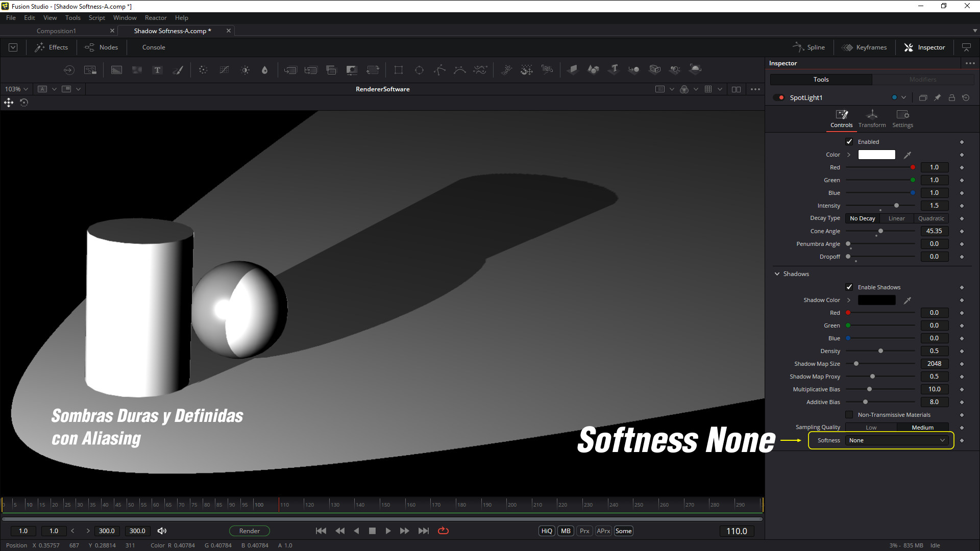This screenshot has height=551, width=980.
Task: Toggle the light Enabled checkbox
Action: pyautogui.click(x=849, y=142)
